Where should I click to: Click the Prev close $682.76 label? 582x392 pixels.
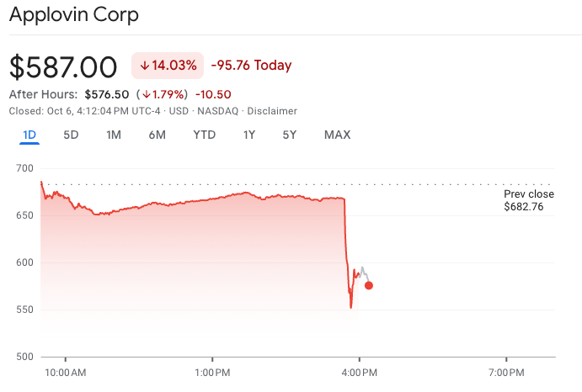coord(529,200)
